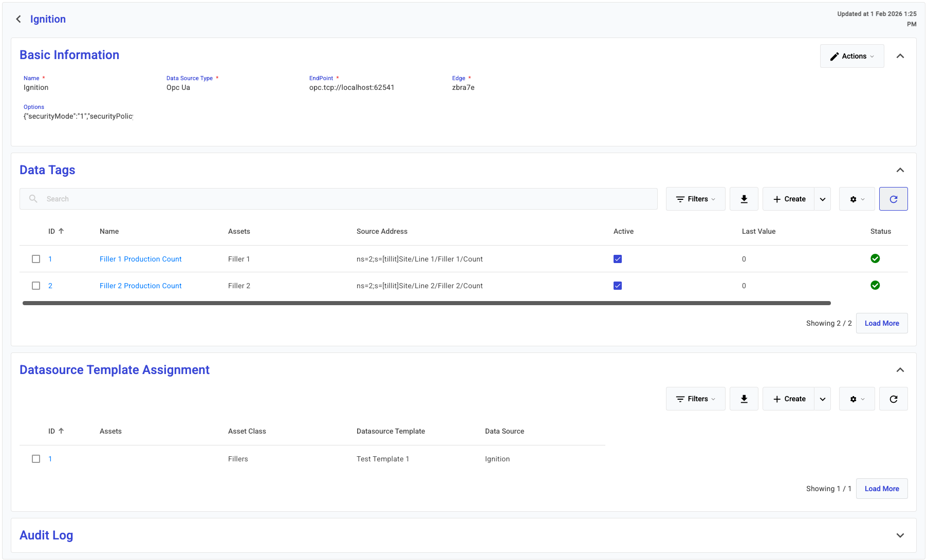
Task: Click the green status icon for Filler 1
Action: pyautogui.click(x=875, y=259)
